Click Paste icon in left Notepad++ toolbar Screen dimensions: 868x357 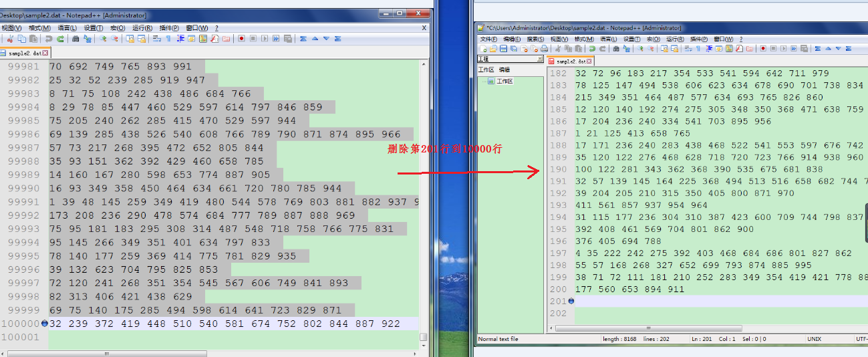click(33, 39)
